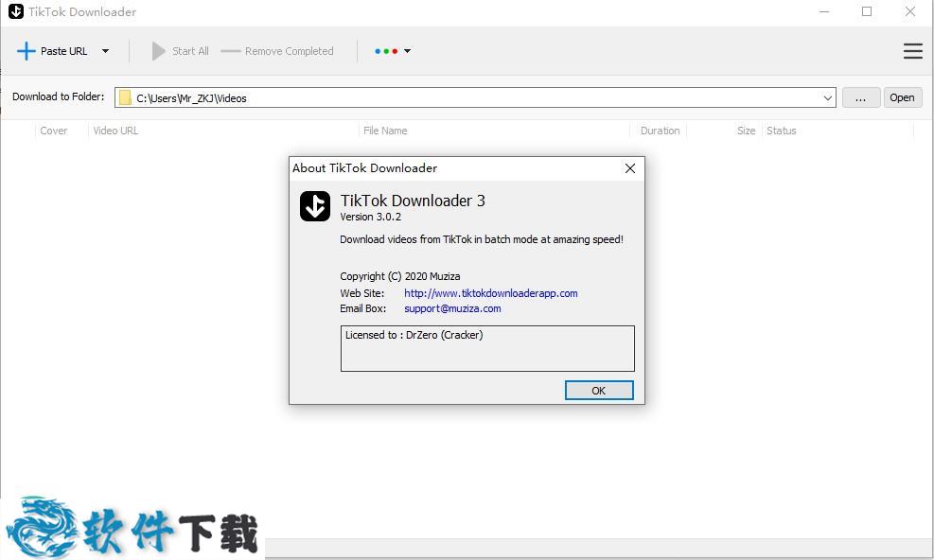
Task: Click the Open folder button
Action: tap(903, 97)
